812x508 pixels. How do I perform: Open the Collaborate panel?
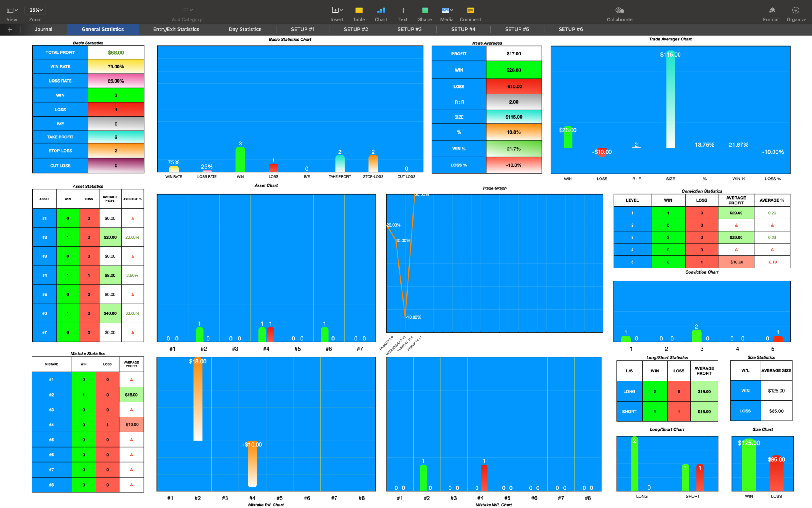[619, 11]
